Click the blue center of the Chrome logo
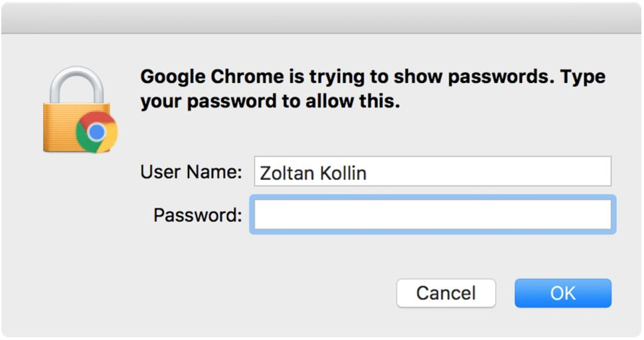 click(x=96, y=132)
